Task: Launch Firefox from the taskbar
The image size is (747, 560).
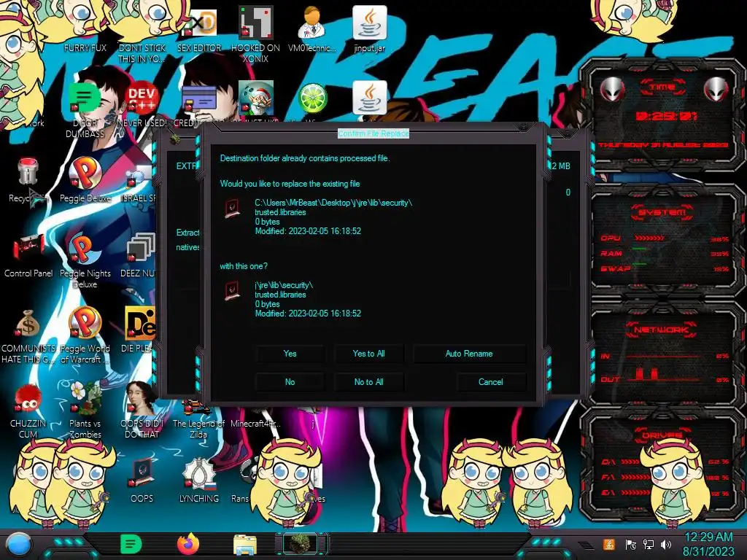Action: 188,544
